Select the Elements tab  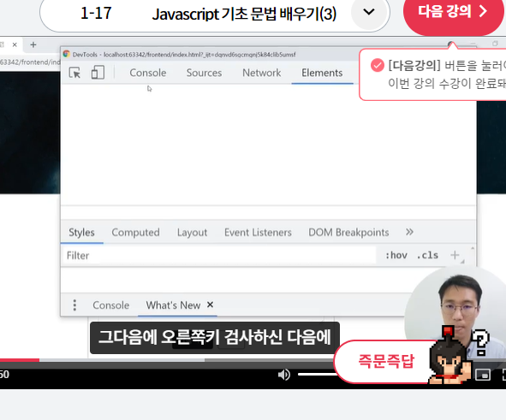[x=322, y=73]
